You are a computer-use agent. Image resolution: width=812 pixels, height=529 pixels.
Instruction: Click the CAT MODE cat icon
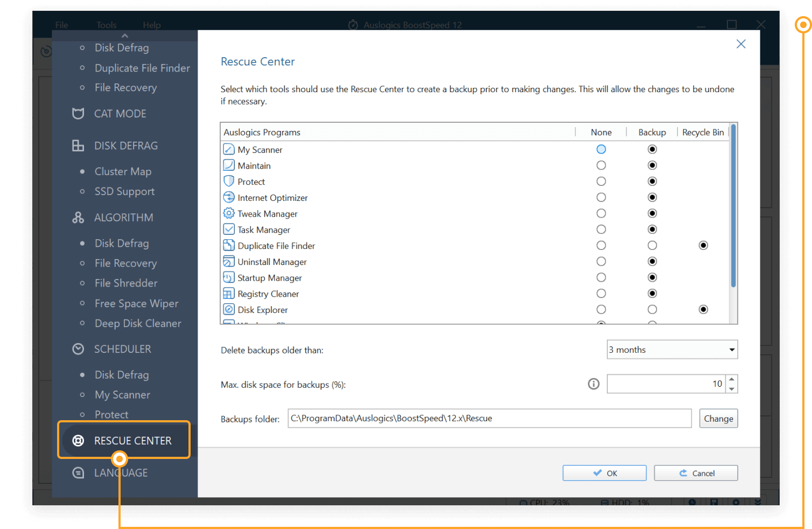tap(78, 114)
